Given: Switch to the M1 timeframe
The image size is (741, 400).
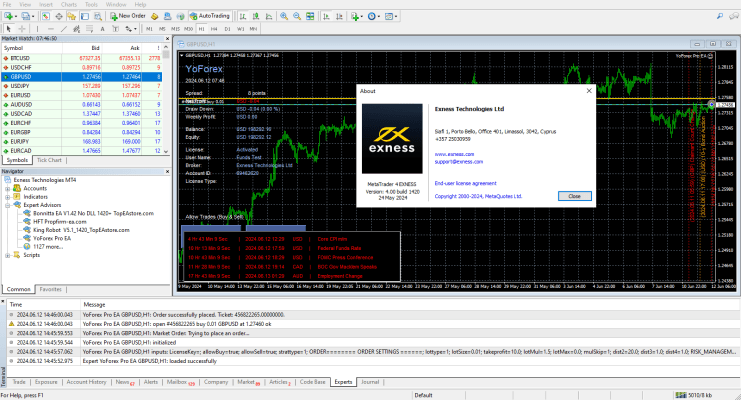Looking at the screenshot, I should click(x=149, y=29).
